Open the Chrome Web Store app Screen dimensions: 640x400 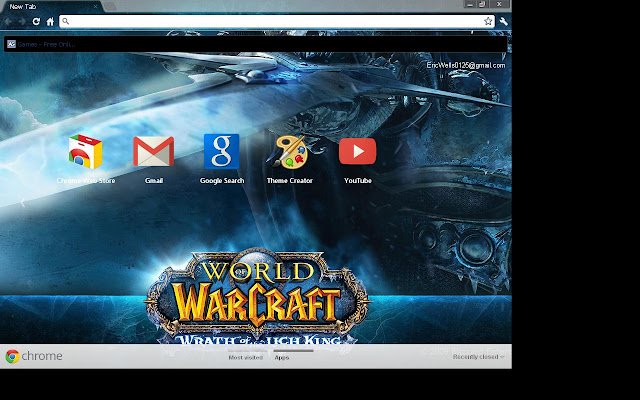[86, 159]
